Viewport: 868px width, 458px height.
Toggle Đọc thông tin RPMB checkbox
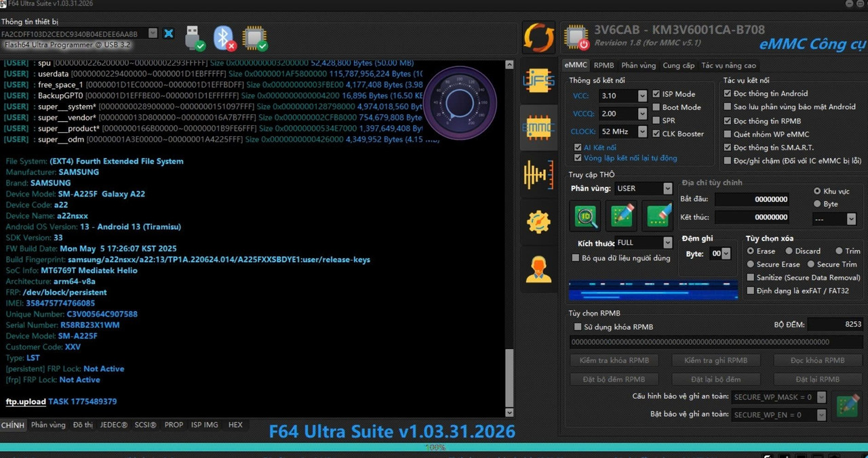coord(728,121)
